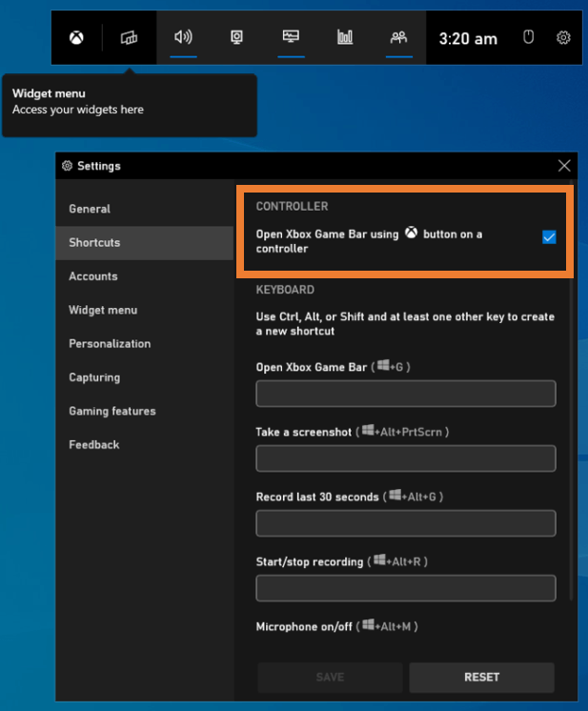Click the Xbox logo icon in Game Bar
Screen dimensions: 588x711
(76, 37)
